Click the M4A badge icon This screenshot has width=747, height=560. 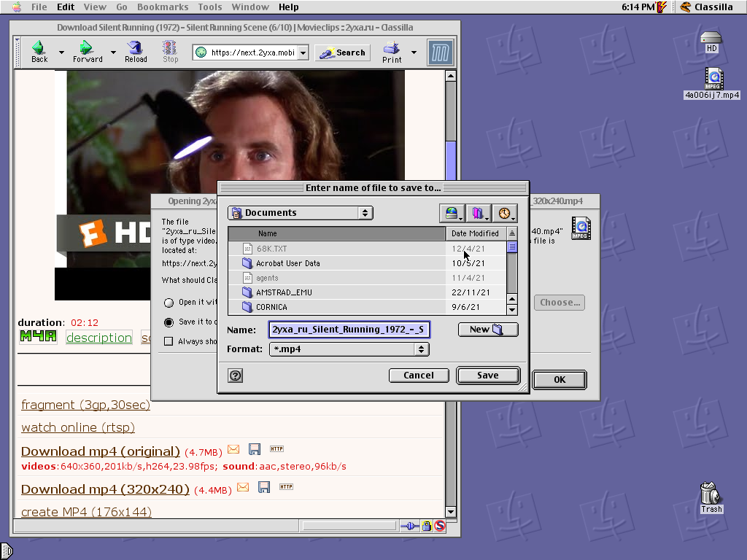(38, 337)
